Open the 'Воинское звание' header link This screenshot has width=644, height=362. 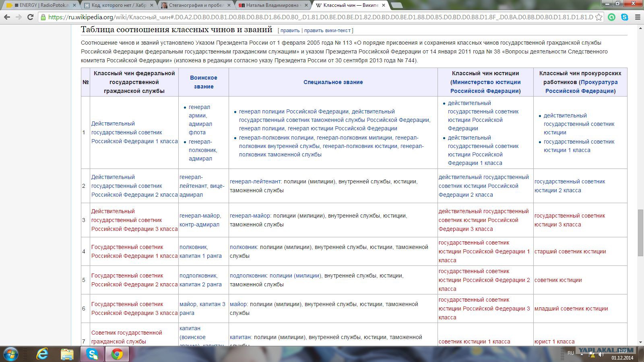(x=204, y=82)
